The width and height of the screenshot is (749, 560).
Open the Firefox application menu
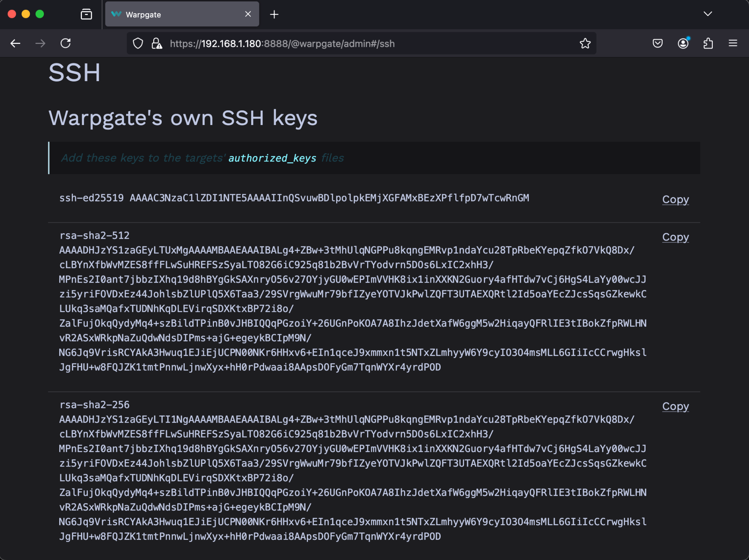pyautogui.click(x=733, y=43)
